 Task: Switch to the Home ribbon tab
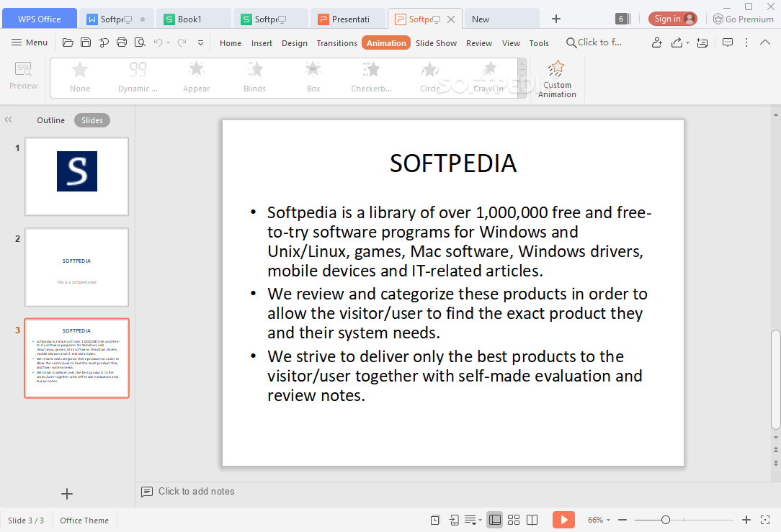pyautogui.click(x=230, y=43)
